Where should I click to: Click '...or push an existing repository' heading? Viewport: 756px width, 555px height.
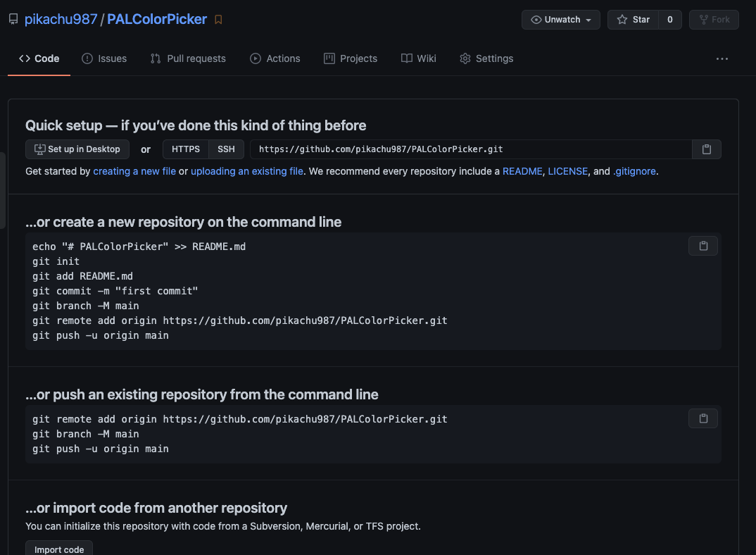[x=201, y=394]
